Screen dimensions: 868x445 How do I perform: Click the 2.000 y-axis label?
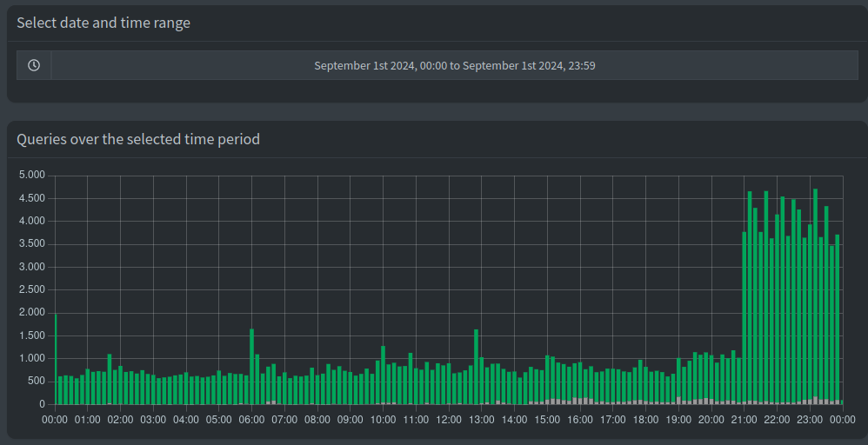point(32,313)
